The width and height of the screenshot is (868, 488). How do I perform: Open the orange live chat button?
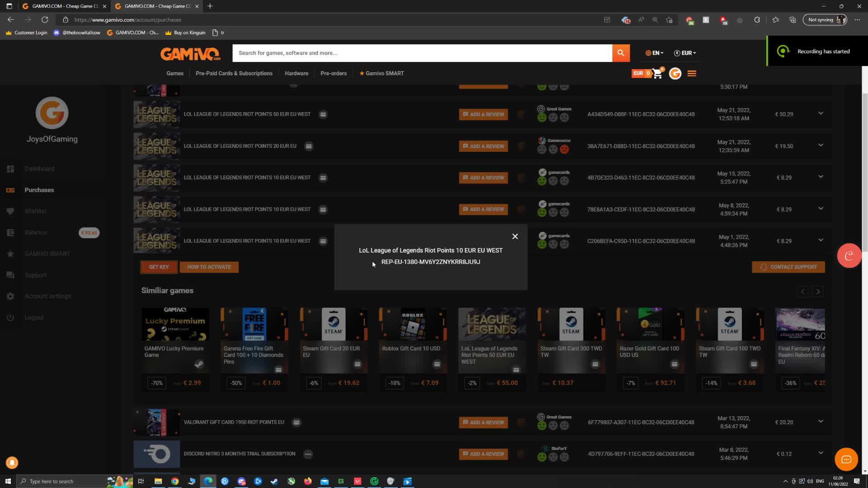coord(846,460)
